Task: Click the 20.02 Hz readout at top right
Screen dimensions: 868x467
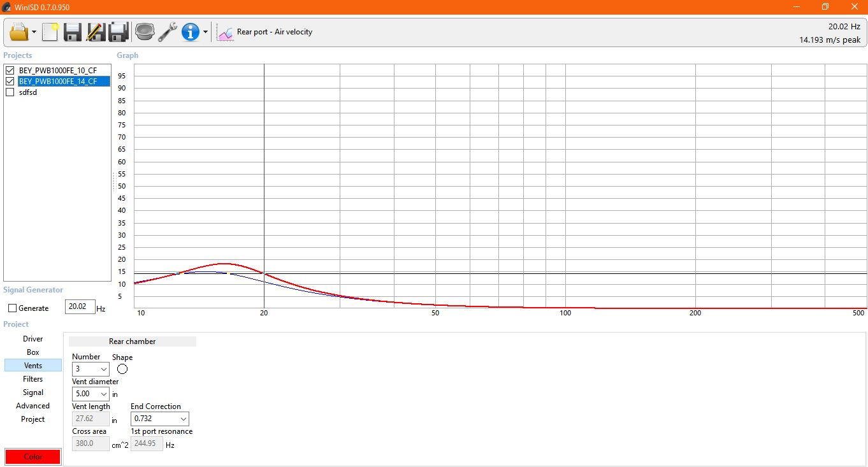Action: (844, 27)
